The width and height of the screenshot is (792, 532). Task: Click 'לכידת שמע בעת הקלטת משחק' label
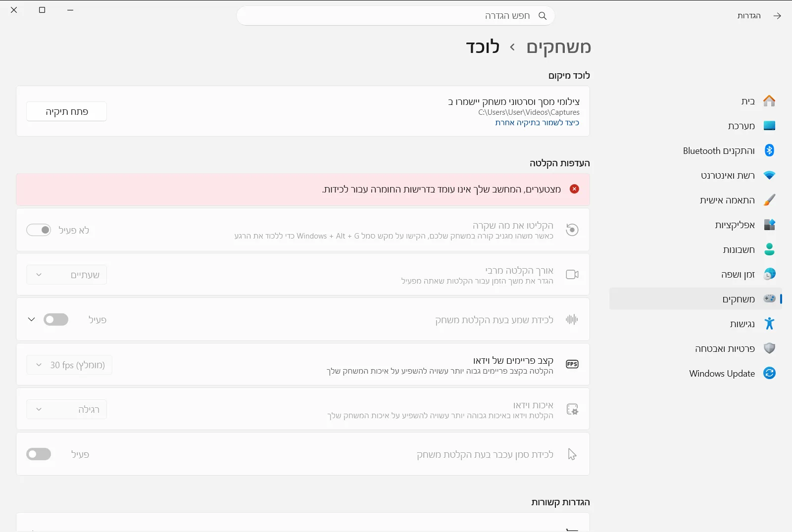point(494,320)
